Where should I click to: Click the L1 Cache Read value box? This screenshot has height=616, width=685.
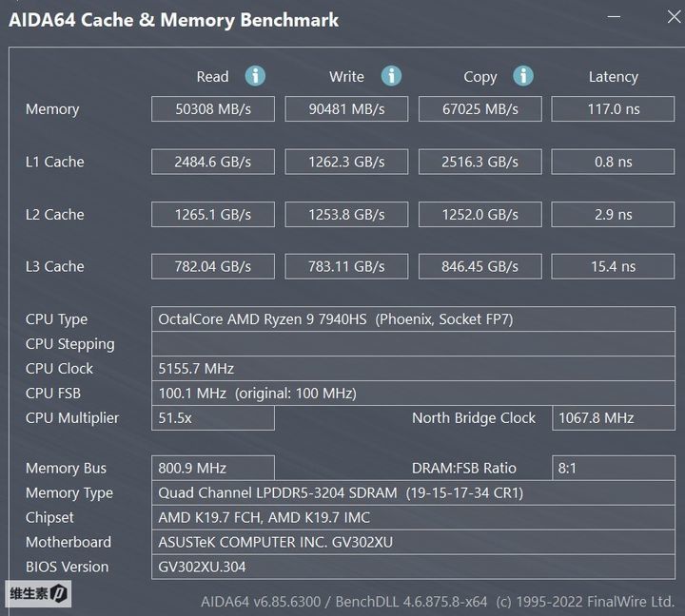(x=213, y=162)
